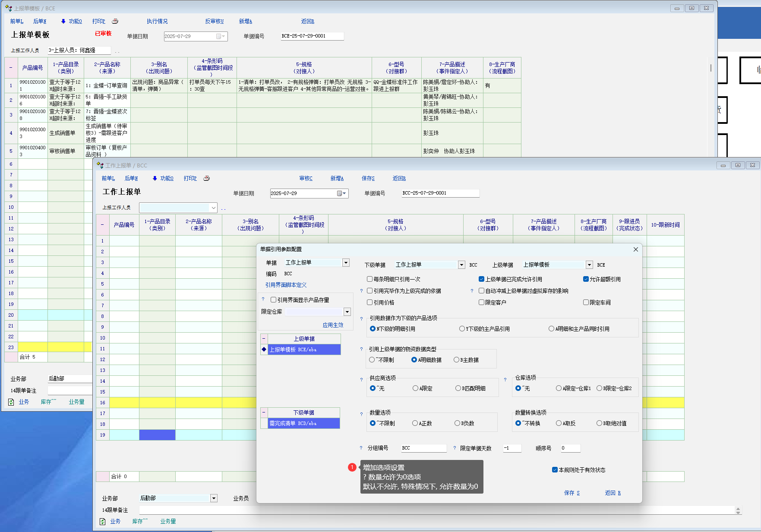Select the B主数据 radio option
The width and height of the screenshot is (761, 532).
click(456, 360)
